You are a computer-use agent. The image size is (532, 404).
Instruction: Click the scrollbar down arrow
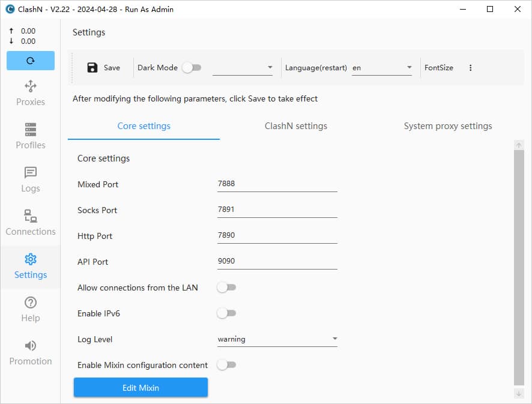[519, 394]
